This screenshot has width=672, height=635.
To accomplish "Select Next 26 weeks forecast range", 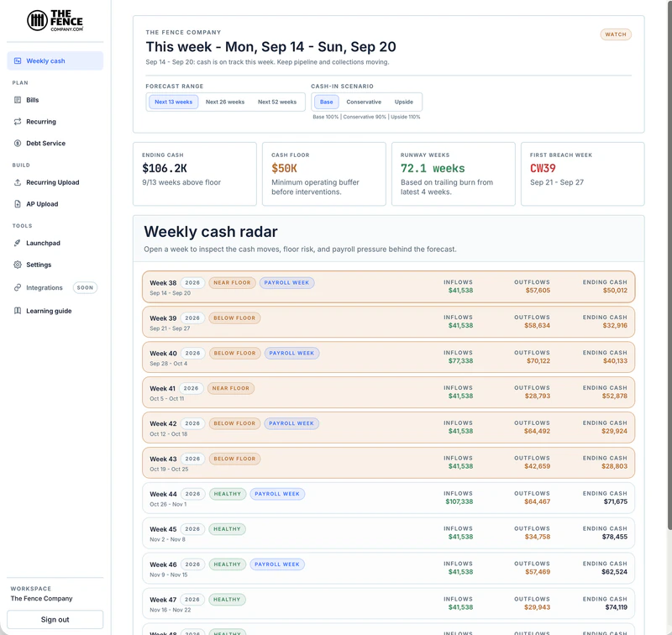I will [x=225, y=102].
